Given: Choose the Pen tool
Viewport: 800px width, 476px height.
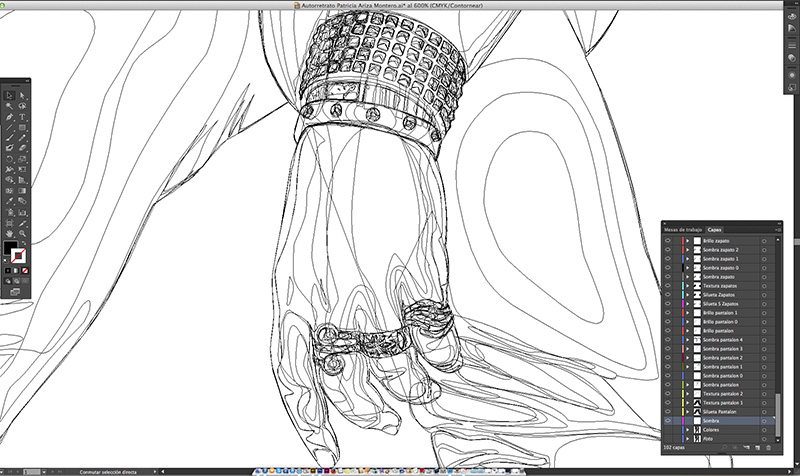Looking at the screenshot, I should 10,117.
